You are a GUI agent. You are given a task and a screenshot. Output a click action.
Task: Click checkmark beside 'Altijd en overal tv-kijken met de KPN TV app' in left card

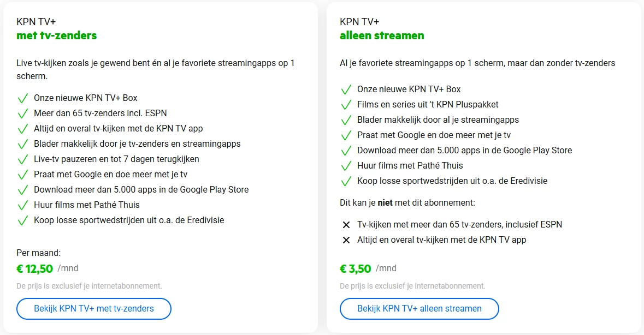[22, 129]
